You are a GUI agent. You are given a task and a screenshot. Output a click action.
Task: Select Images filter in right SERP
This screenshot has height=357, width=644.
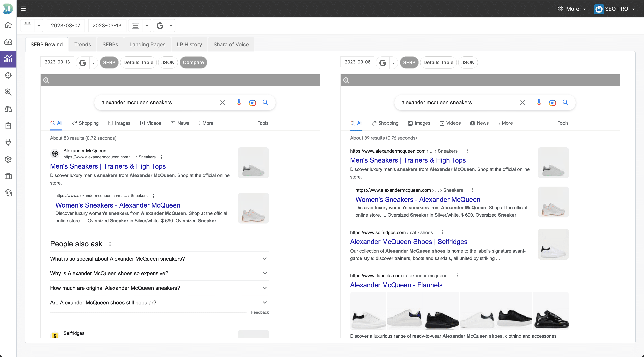[x=419, y=123]
